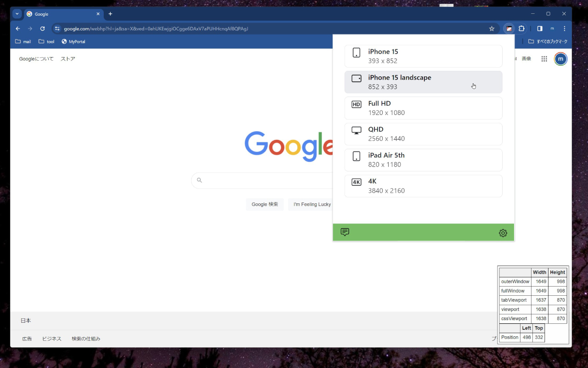Screen dimensions: 588x368
Task: Reload the page
Action: (x=42, y=29)
